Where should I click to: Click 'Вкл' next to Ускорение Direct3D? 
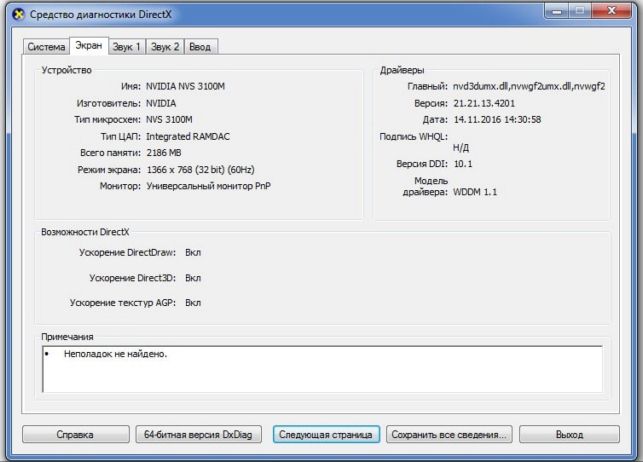point(193,278)
